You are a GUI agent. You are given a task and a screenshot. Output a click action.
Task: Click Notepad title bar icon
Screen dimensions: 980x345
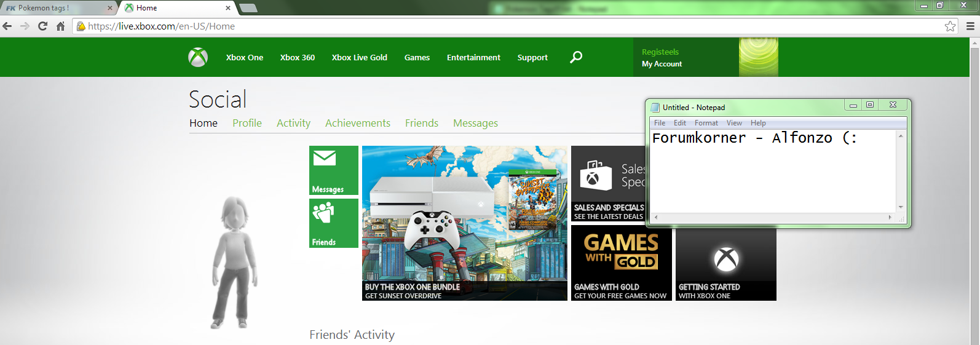tap(655, 107)
